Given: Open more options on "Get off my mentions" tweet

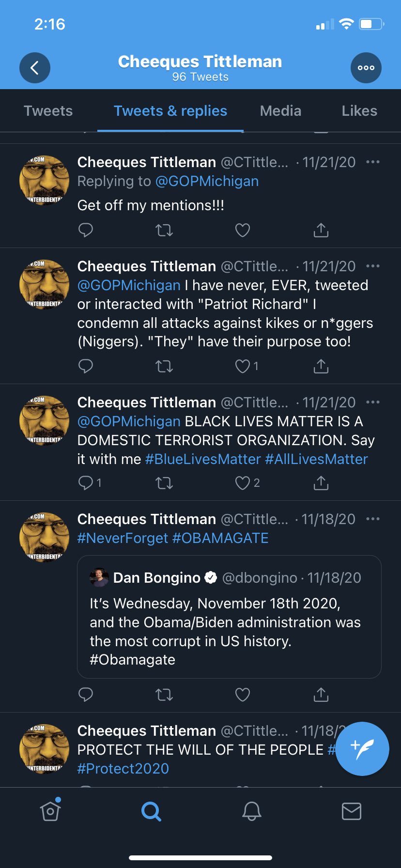Looking at the screenshot, I should tap(373, 162).
